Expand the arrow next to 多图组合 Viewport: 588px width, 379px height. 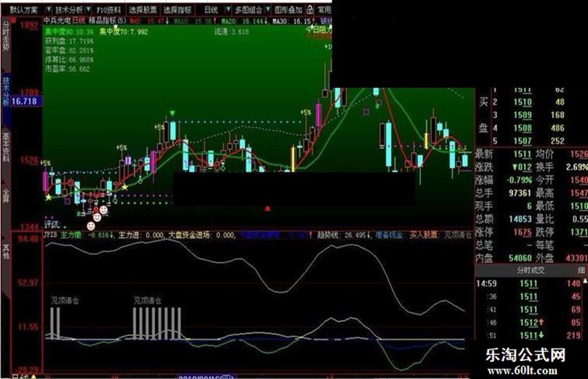[268, 9]
